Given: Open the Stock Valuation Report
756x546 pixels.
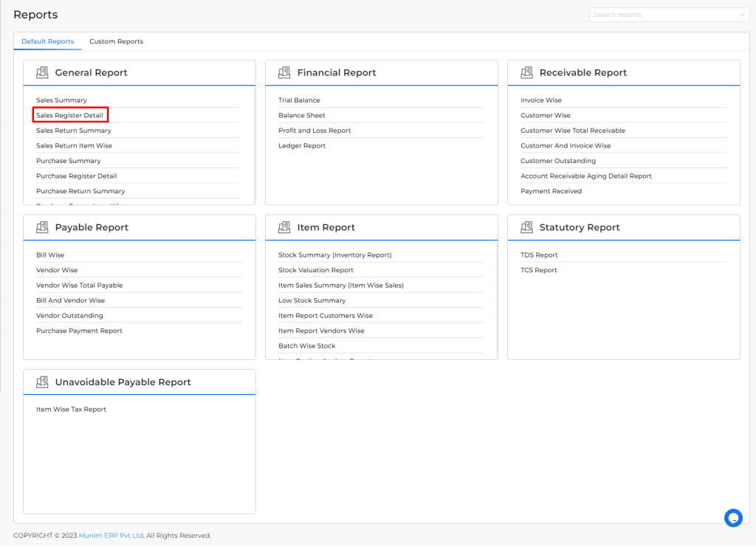Looking at the screenshot, I should (x=316, y=270).
